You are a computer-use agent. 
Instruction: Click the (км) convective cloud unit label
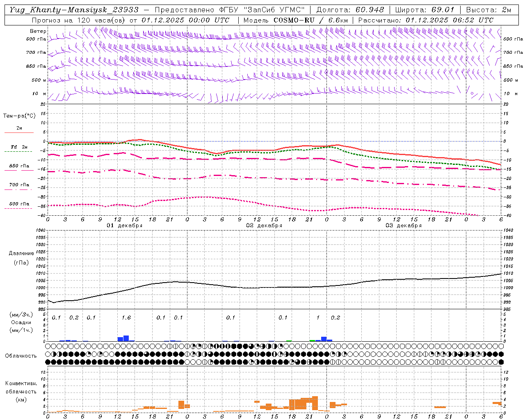[x=21, y=399]
